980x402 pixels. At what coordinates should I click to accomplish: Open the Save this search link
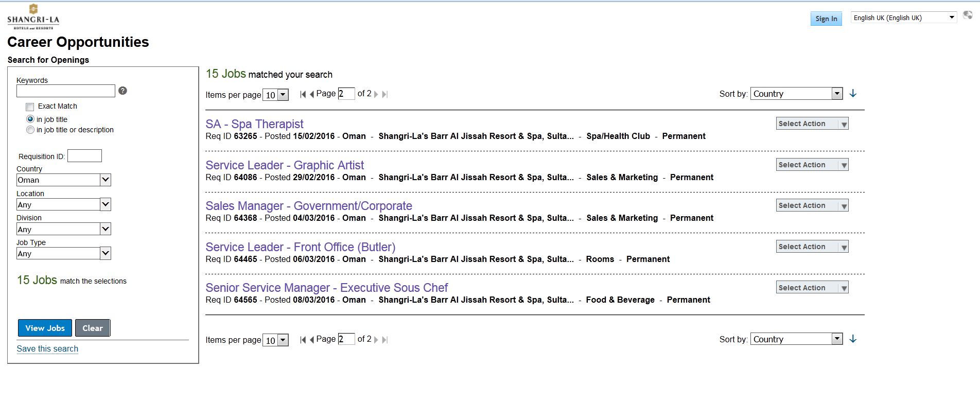(x=47, y=348)
